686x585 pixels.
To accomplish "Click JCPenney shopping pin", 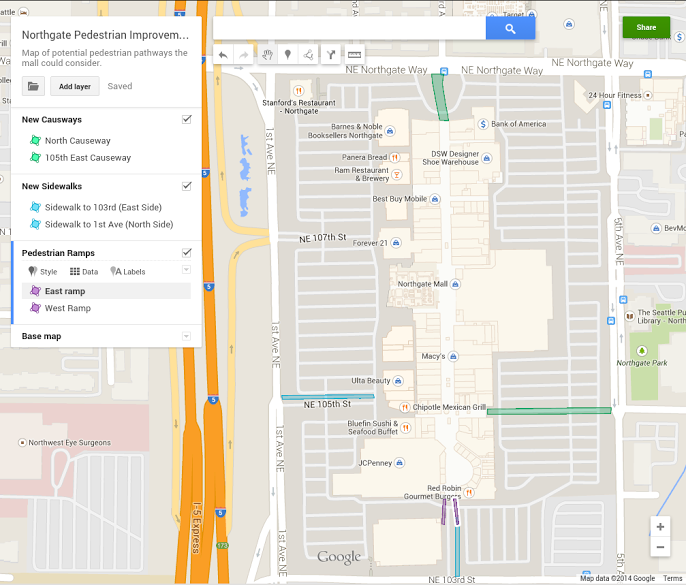I will pos(399,463).
